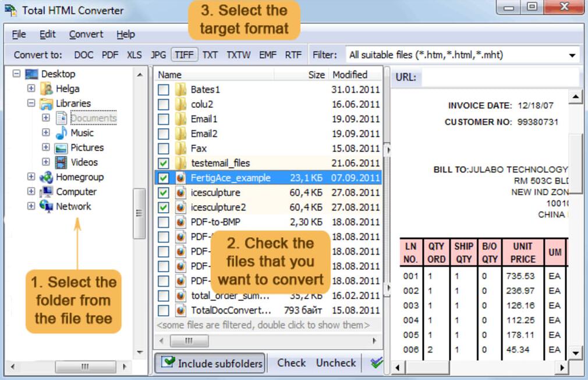588x380 pixels.
Task: Click the Pictures library icon
Action: [61, 147]
